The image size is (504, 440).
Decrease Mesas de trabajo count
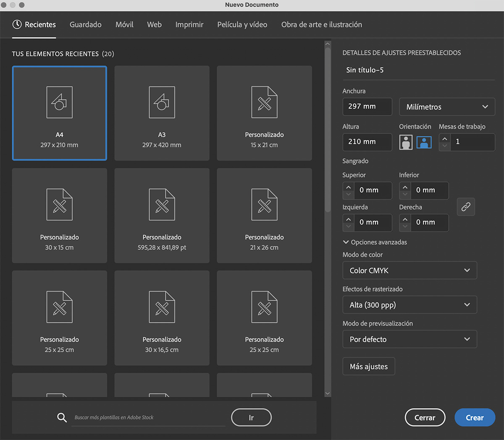click(x=445, y=147)
